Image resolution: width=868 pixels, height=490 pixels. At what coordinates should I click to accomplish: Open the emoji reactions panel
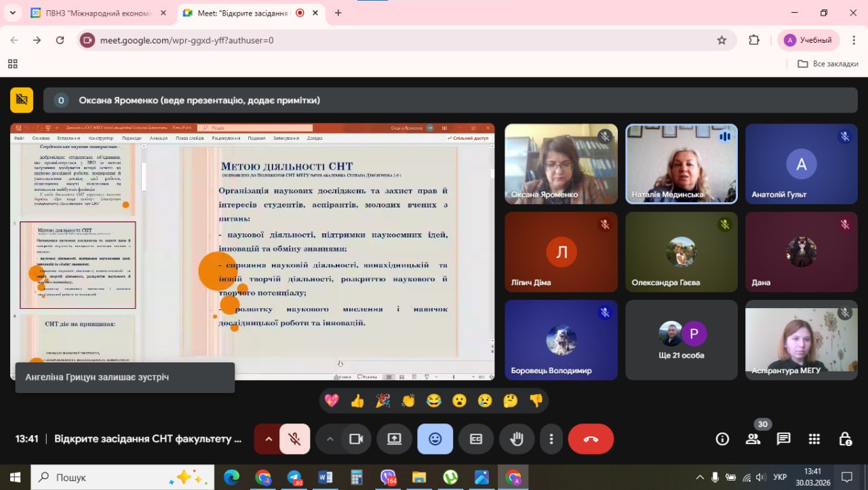click(435, 438)
